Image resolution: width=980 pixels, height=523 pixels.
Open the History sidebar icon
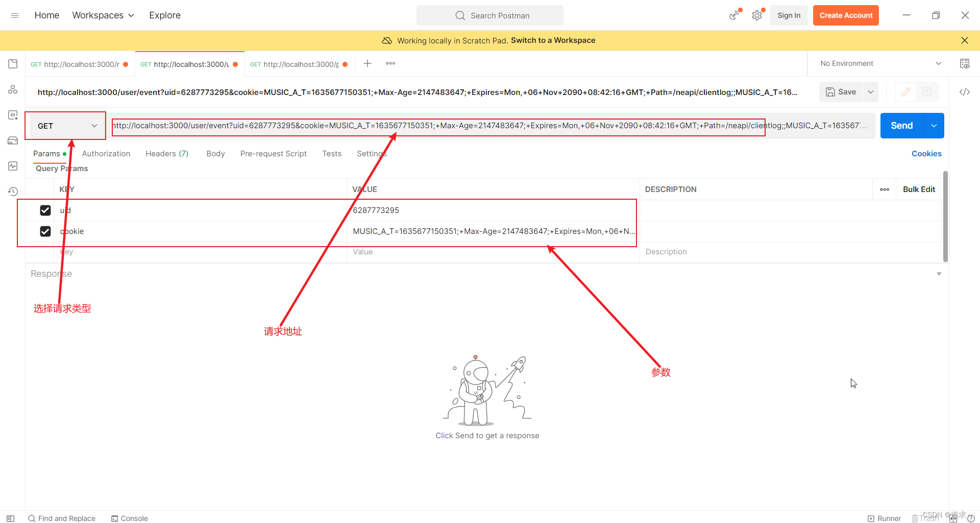[13, 192]
